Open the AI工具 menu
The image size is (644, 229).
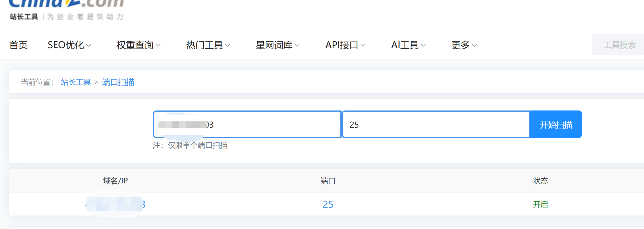405,45
